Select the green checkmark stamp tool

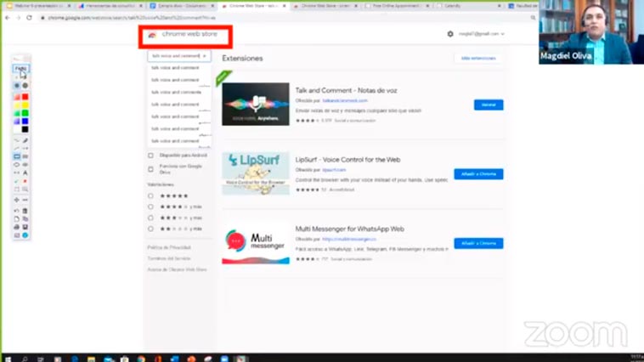(x=16, y=181)
